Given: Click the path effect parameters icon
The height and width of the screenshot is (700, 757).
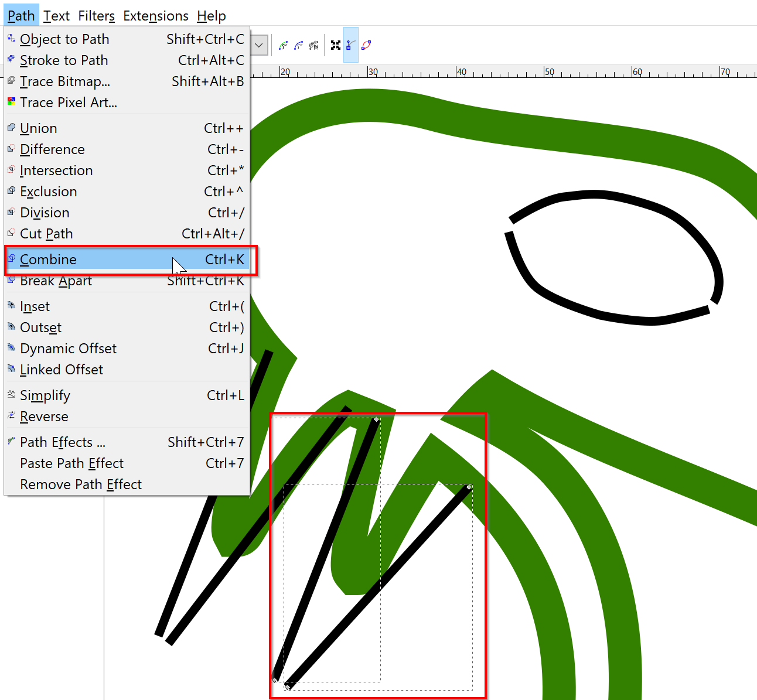Looking at the screenshot, I should pos(314,45).
